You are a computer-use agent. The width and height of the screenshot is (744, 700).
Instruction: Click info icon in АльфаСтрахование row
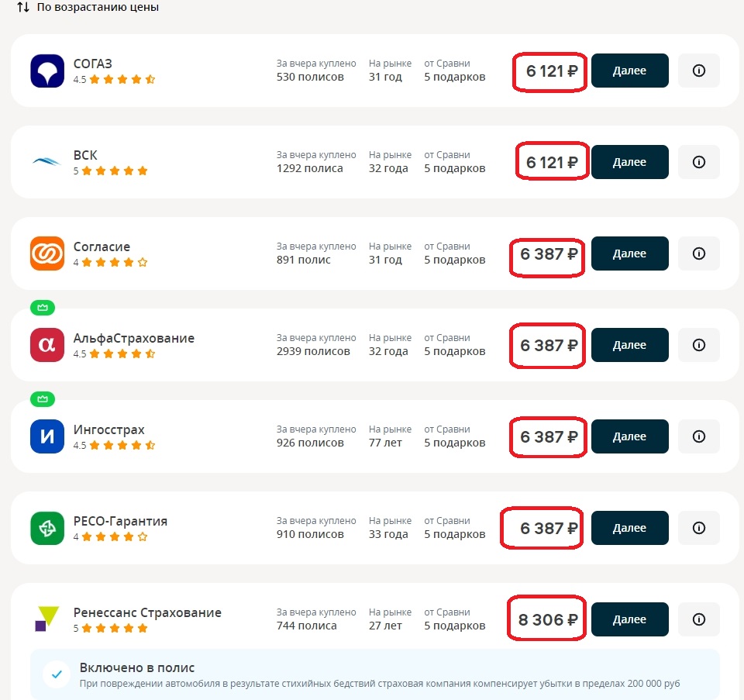pos(698,345)
